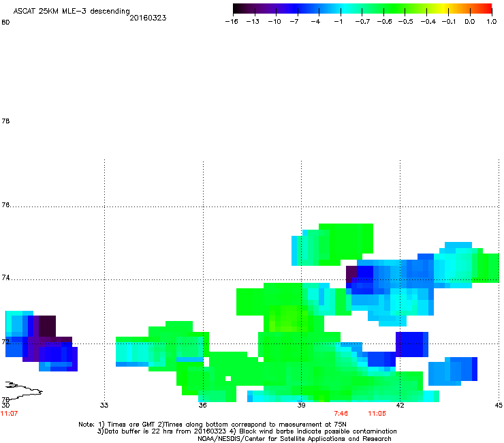
Task: Click the date label '20160323' under the title
Action: pyautogui.click(x=148, y=18)
